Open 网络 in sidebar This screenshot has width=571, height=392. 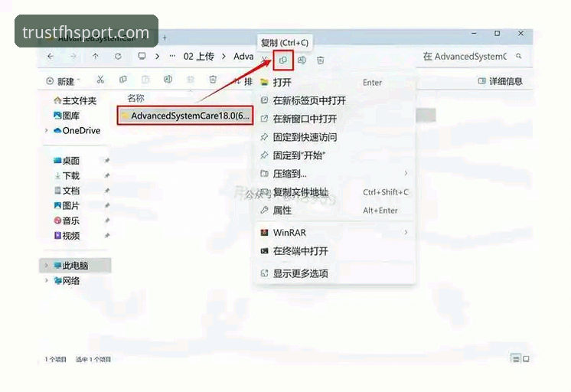[67, 281]
